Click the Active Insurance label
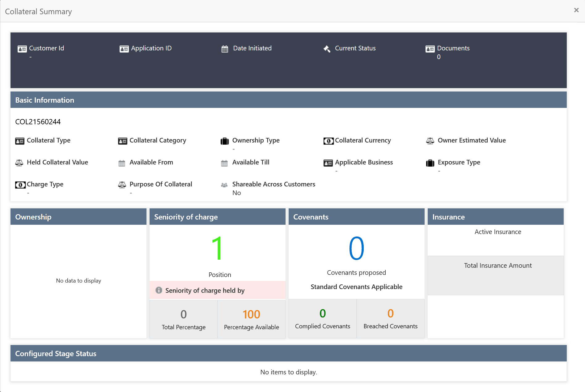The width and height of the screenshot is (585, 392). [x=498, y=232]
